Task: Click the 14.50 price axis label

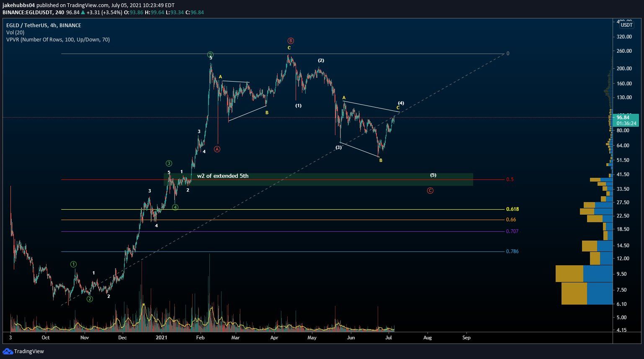Action: click(623, 246)
